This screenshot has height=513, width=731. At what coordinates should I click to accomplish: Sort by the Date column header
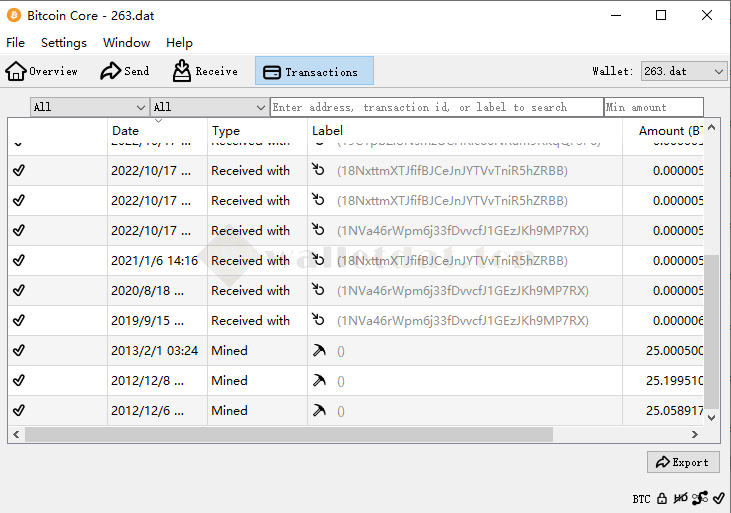[x=126, y=131]
